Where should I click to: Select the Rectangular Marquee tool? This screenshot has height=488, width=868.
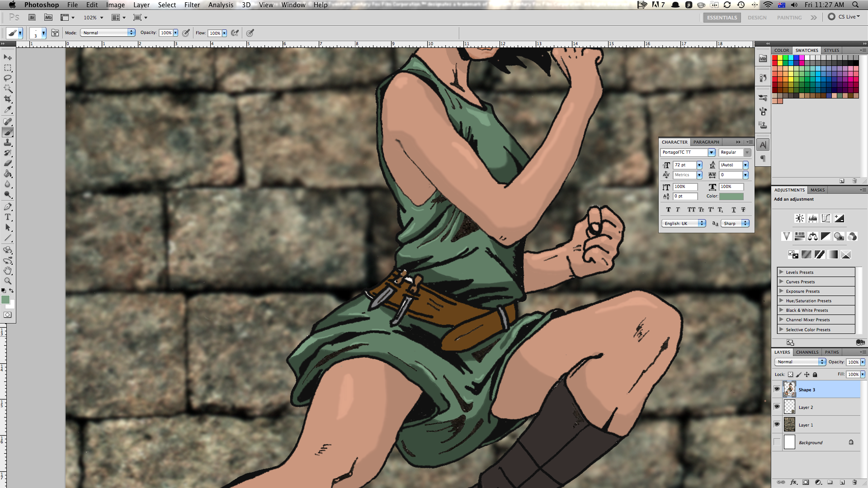pyautogui.click(x=8, y=68)
